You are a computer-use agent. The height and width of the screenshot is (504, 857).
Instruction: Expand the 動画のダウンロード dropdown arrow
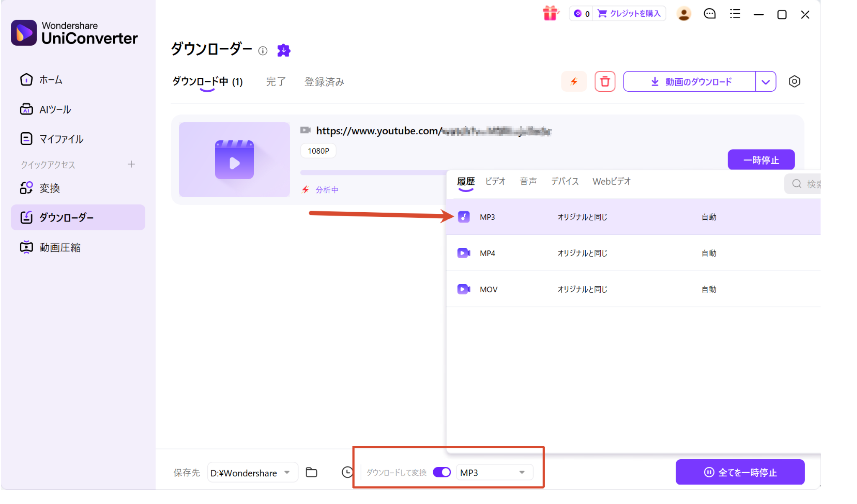pyautogui.click(x=765, y=82)
